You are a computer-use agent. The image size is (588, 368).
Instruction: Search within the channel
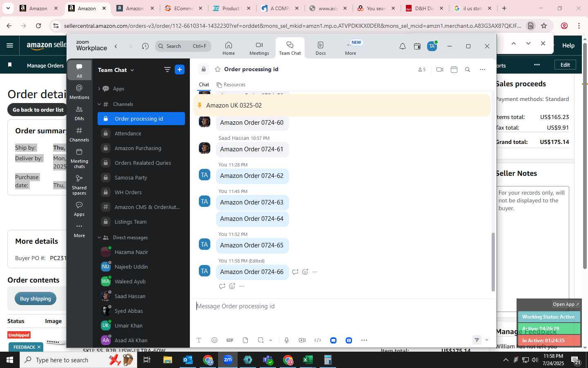(468, 70)
